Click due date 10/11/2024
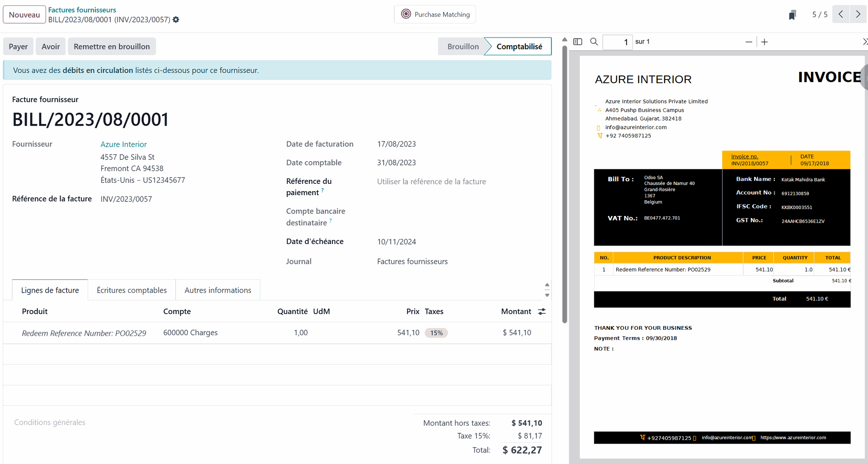868x464 pixels. (x=396, y=242)
